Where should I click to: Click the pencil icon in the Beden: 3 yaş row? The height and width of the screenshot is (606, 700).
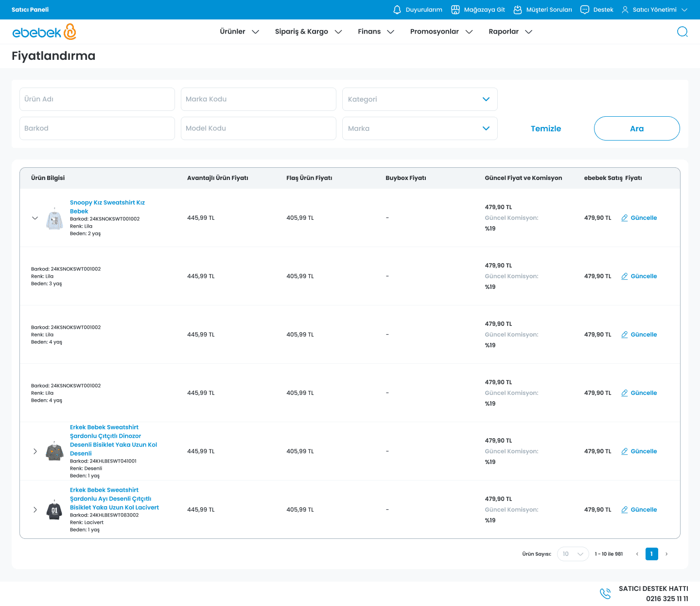[x=625, y=276]
